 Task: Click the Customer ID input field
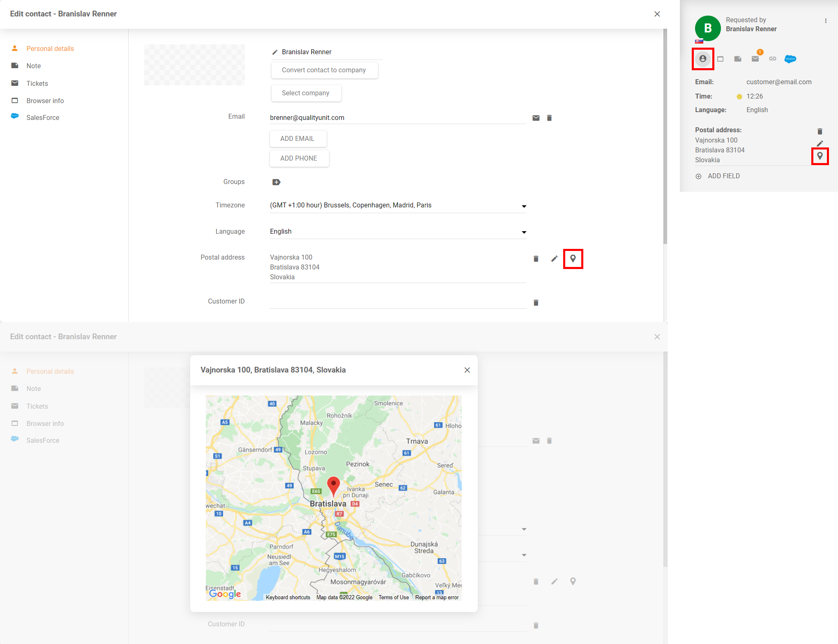[398, 302]
